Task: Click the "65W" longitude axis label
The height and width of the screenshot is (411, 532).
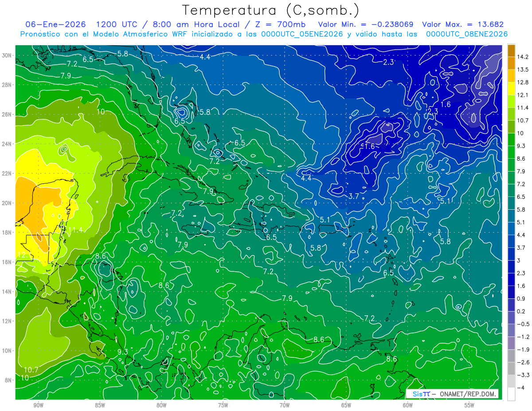Action: click(x=346, y=405)
